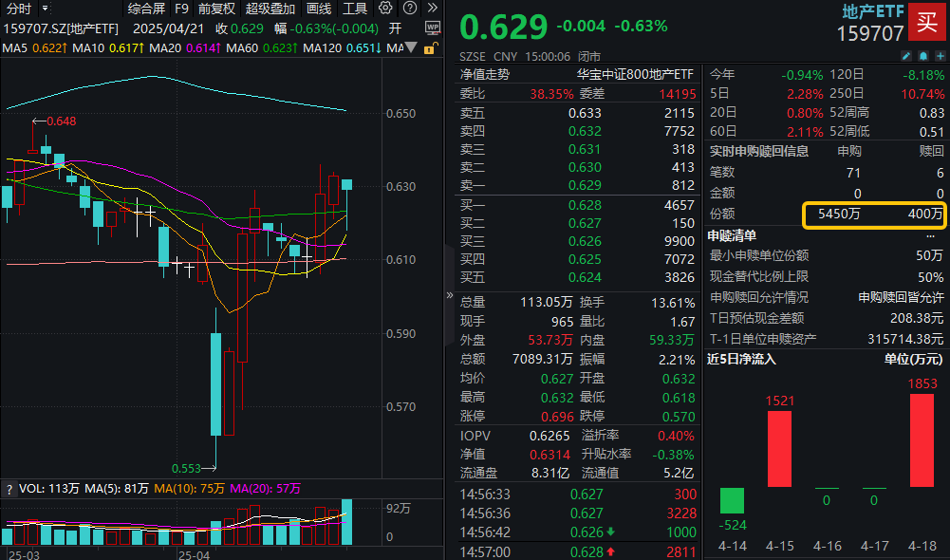Screen dimensions: 950x560
Task: Click the alert bell icon next to the pencil
Action: [x=922, y=57]
